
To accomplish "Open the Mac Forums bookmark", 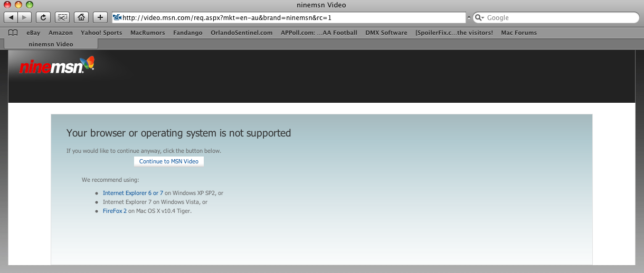I will click(519, 33).
